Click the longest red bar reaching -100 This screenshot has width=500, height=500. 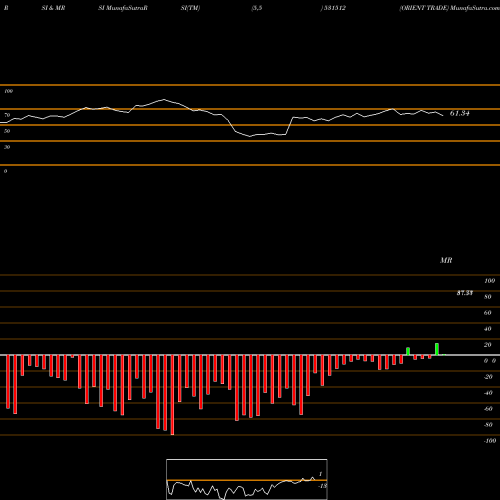pyautogui.click(x=172, y=395)
